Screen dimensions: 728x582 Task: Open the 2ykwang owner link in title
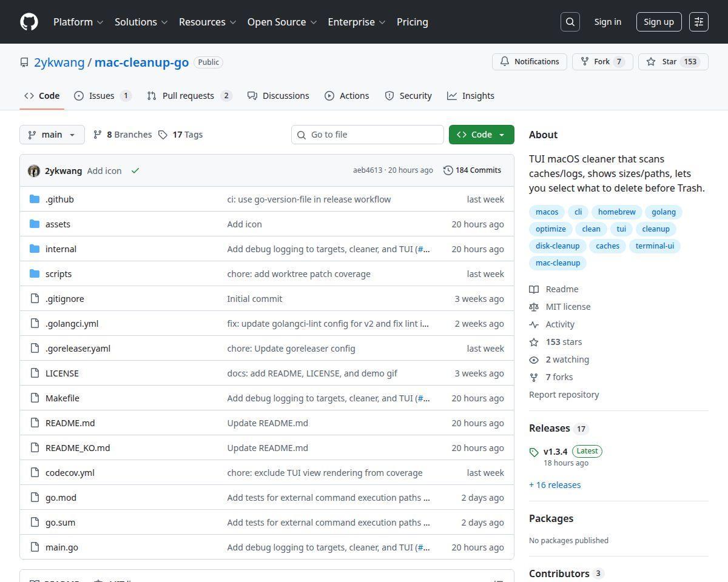(x=59, y=62)
